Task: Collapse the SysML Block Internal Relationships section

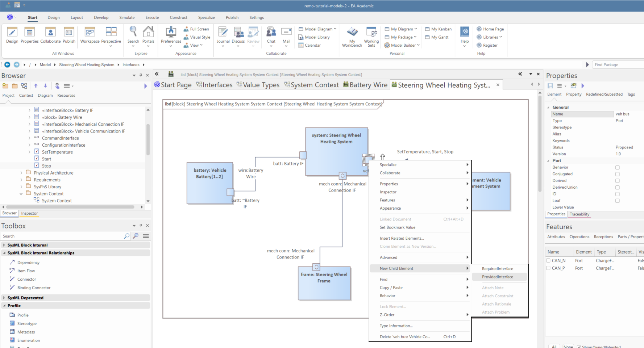Action: pyautogui.click(x=4, y=253)
